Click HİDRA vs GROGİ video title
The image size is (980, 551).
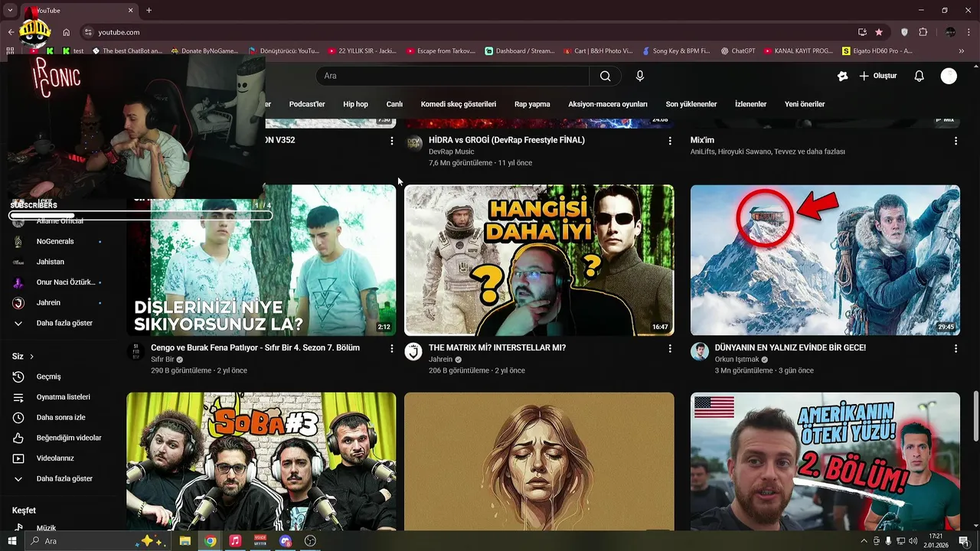pyautogui.click(x=506, y=140)
